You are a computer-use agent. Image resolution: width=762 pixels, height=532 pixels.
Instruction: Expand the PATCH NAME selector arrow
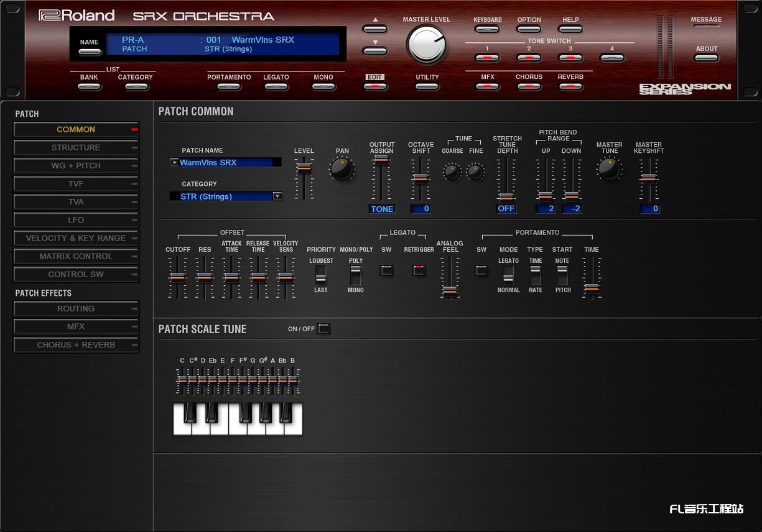click(175, 162)
